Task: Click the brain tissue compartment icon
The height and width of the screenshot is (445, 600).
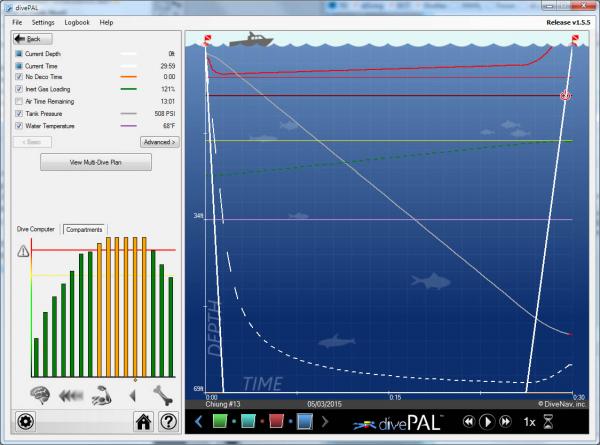Action: [41, 393]
